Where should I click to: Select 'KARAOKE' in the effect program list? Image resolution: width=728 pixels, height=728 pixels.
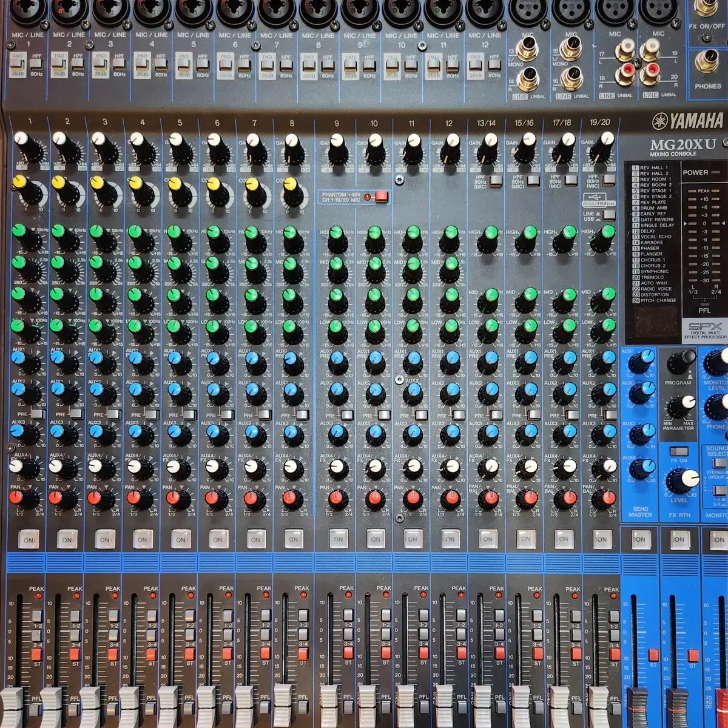647,243
